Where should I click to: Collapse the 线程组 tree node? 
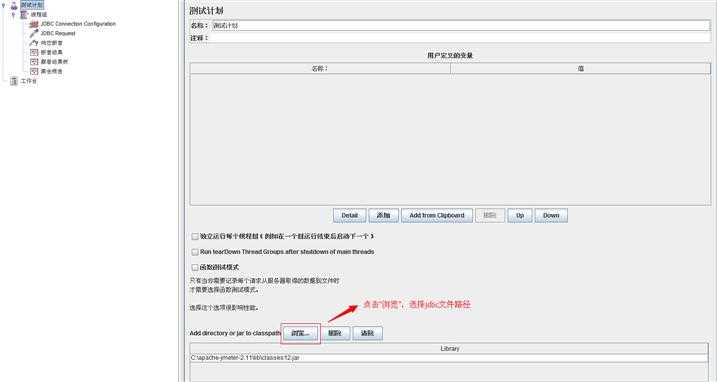(x=13, y=15)
